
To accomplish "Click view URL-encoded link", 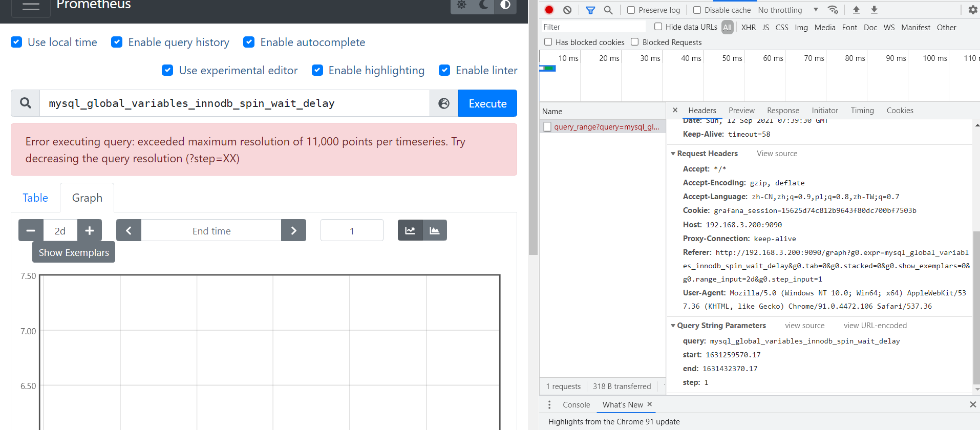I will pyautogui.click(x=875, y=326).
